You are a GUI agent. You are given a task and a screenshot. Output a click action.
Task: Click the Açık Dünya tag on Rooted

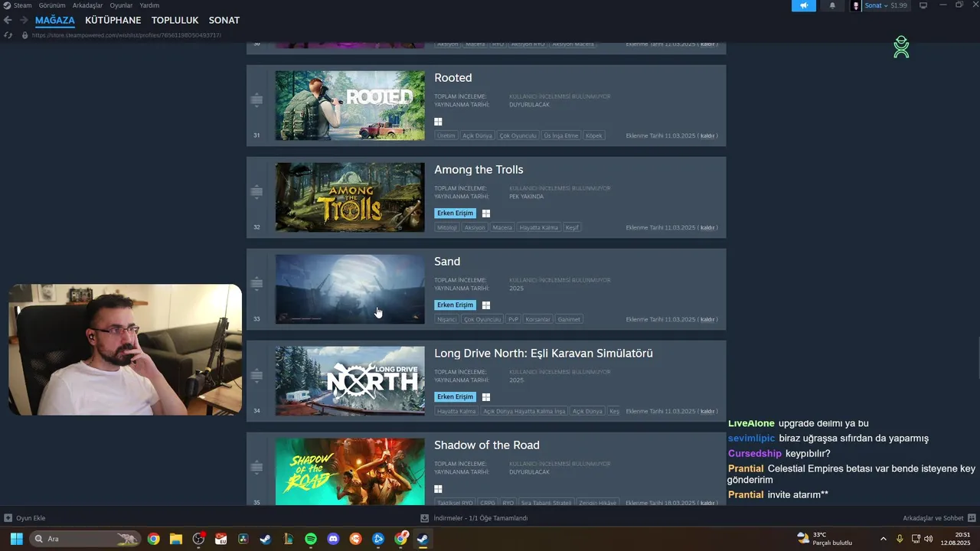(478, 135)
